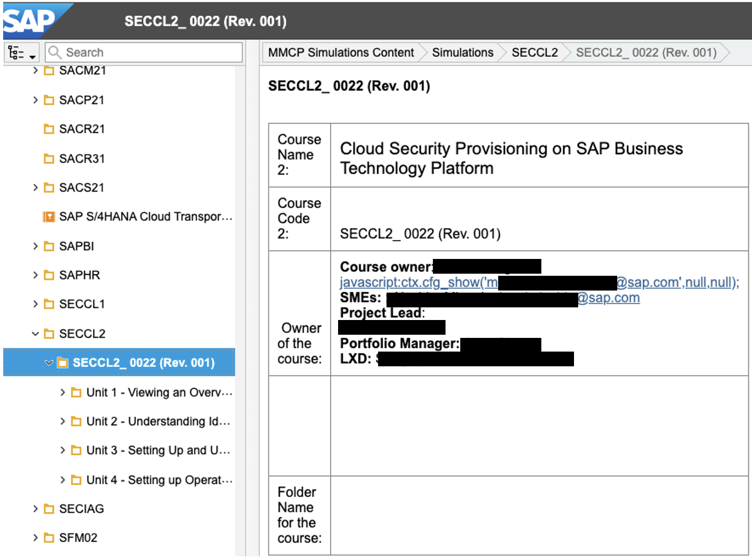This screenshot has height=560, width=752.
Task: Select SECCL1 in the tree
Action: click(82, 304)
